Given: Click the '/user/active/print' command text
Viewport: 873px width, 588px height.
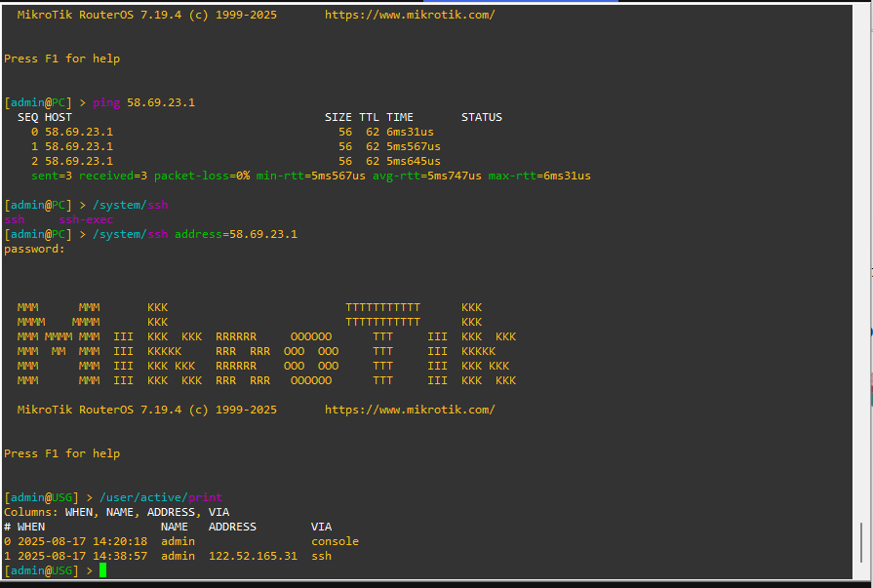Looking at the screenshot, I should tap(161, 497).
